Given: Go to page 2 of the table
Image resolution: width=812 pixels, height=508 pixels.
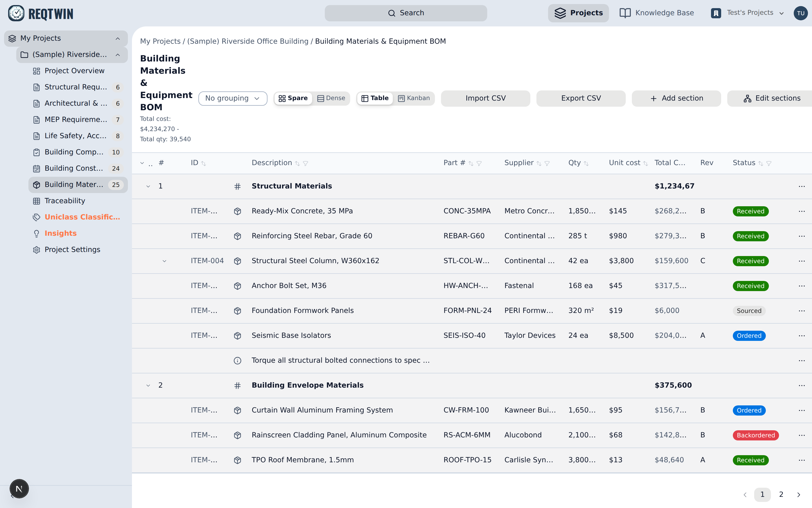Looking at the screenshot, I should pyautogui.click(x=781, y=495).
